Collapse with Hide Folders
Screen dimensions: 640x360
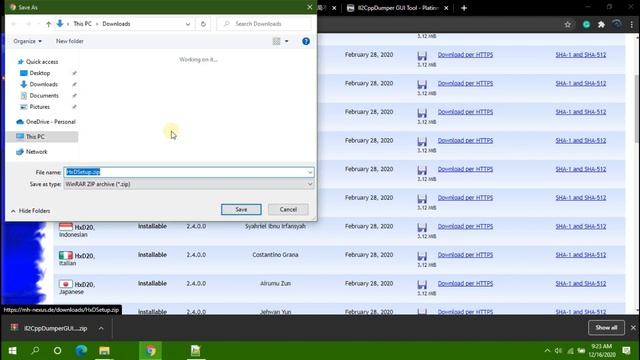pos(31,211)
